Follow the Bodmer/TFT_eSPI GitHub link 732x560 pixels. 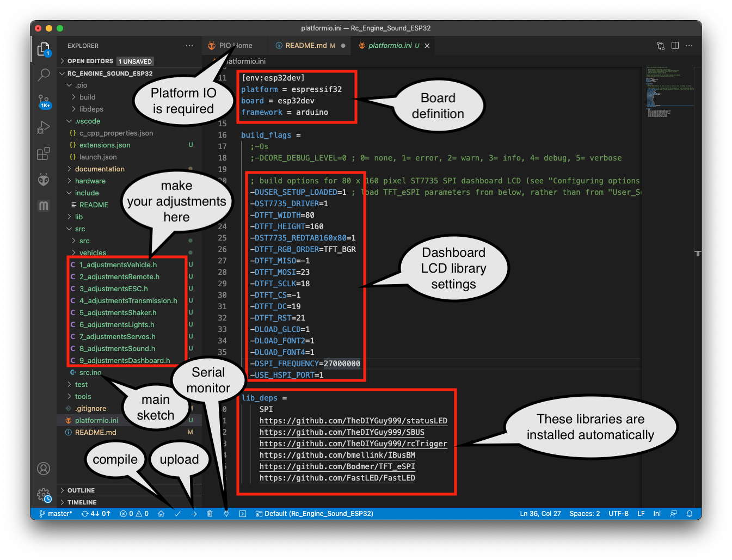pyautogui.click(x=337, y=466)
